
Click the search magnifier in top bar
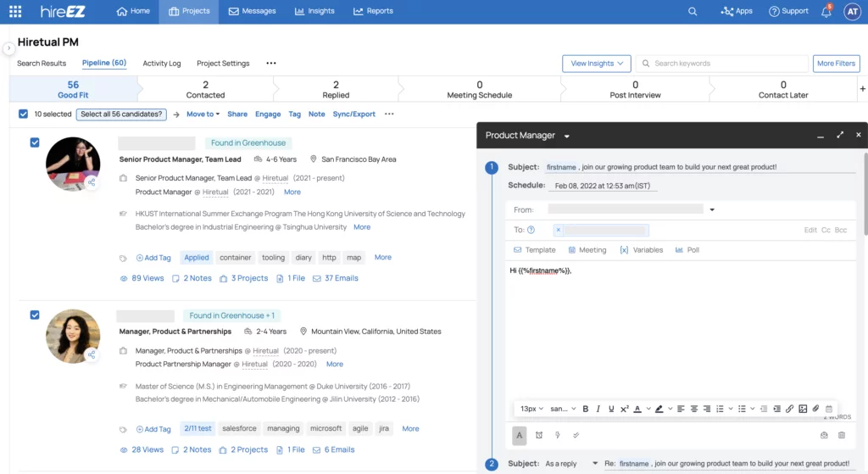[x=693, y=12]
